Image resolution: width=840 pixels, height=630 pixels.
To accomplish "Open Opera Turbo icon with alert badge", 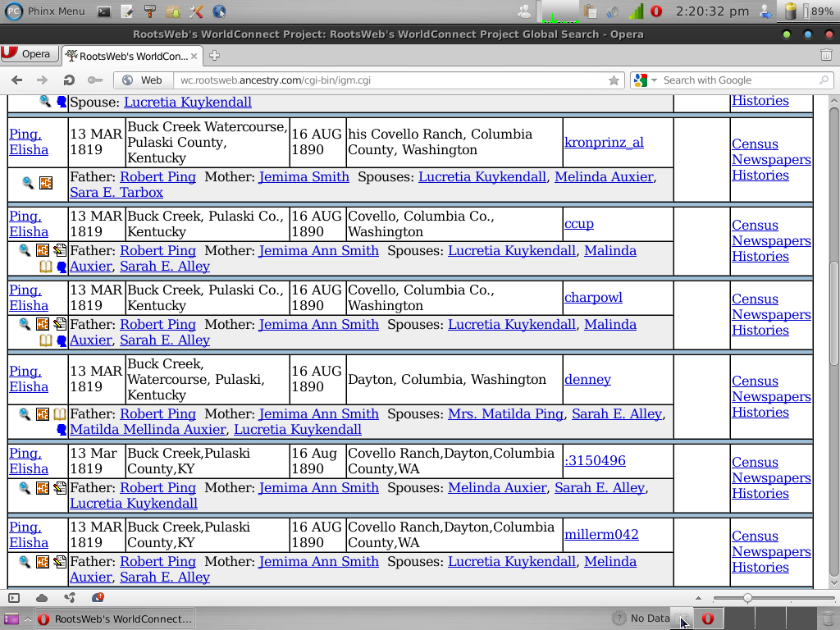I will point(97,597).
